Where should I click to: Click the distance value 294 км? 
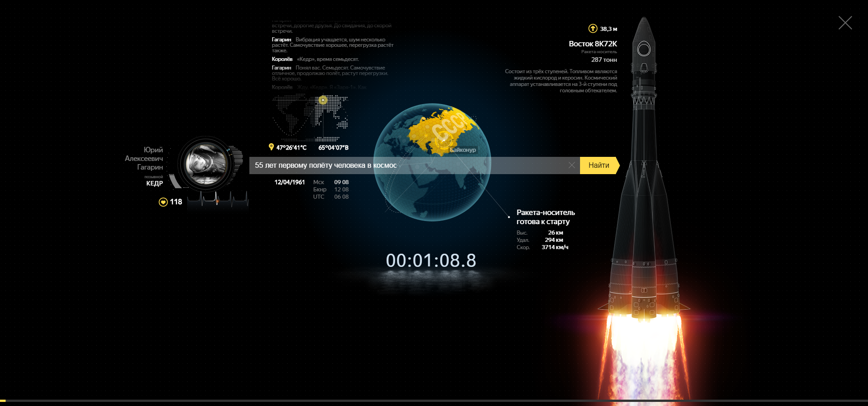[x=554, y=240]
